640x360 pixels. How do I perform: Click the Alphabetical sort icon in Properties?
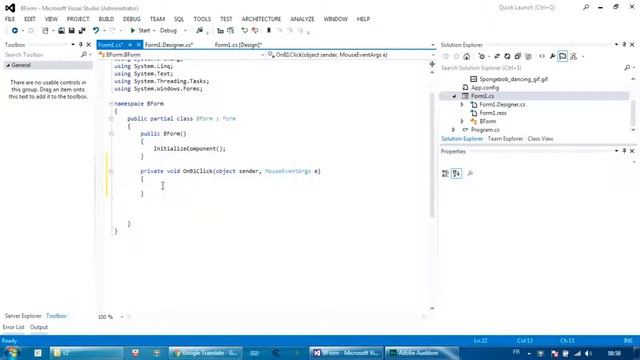pos(456,173)
